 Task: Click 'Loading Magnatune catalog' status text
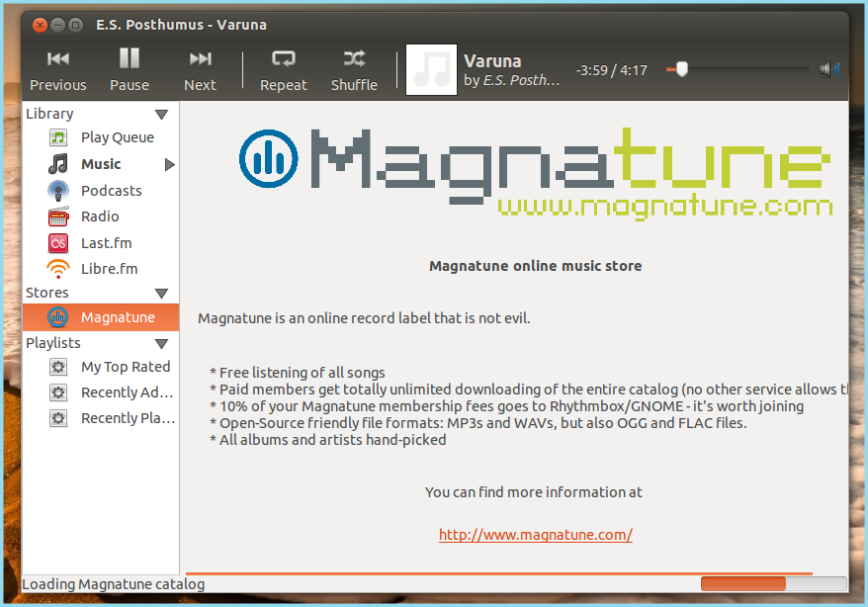[x=114, y=584]
